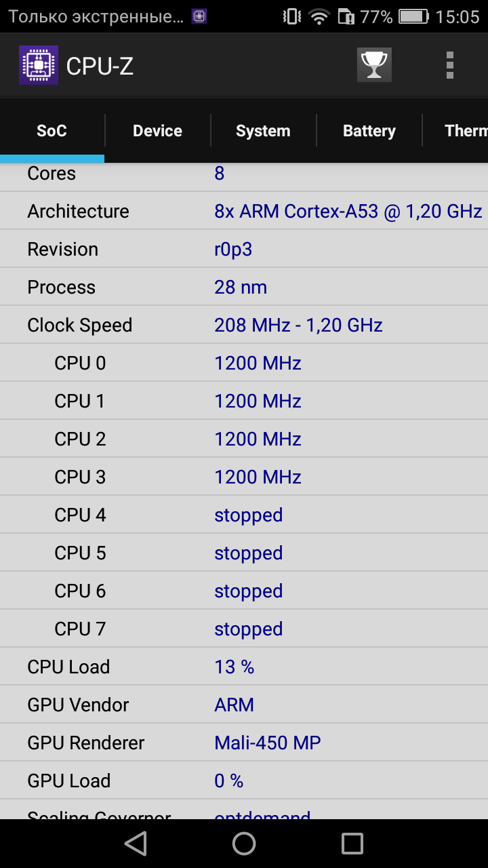Image resolution: width=488 pixels, height=868 pixels.
Task: Tap the Android home circle button
Action: [244, 844]
